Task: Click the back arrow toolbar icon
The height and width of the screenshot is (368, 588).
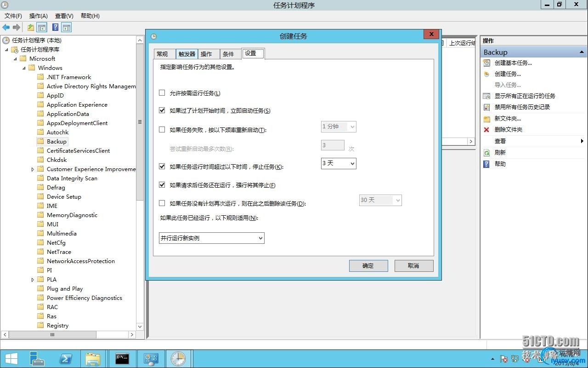Action: [6, 28]
